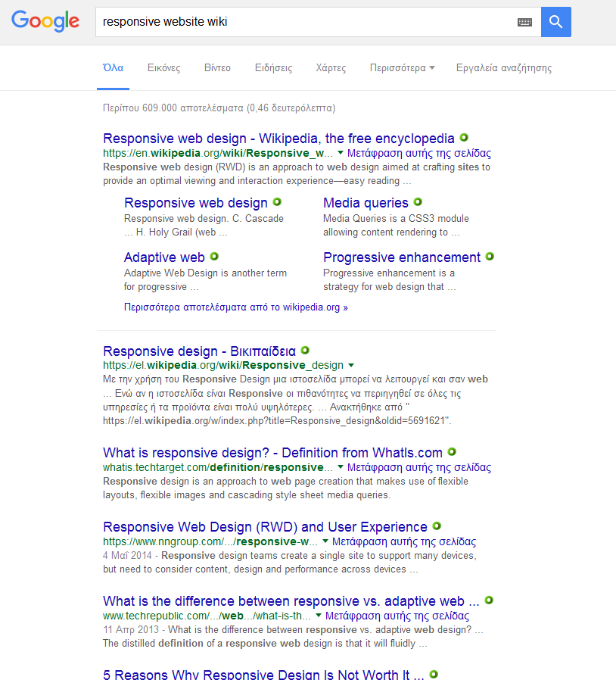Switch to the Χάρτες tab
616x680 pixels.
click(331, 67)
